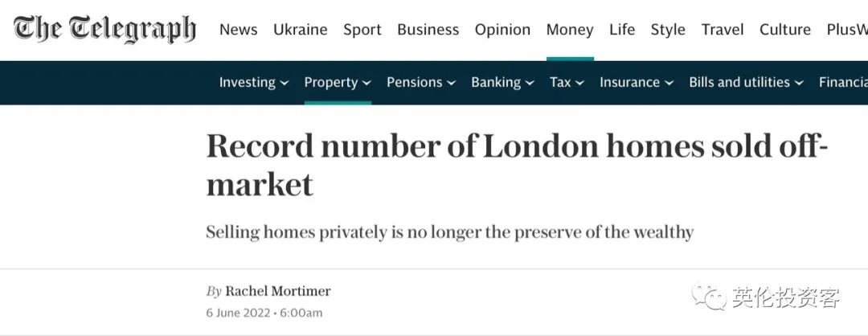Expand the Insurance dropdown
The image size is (868, 336).
pos(637,83)
